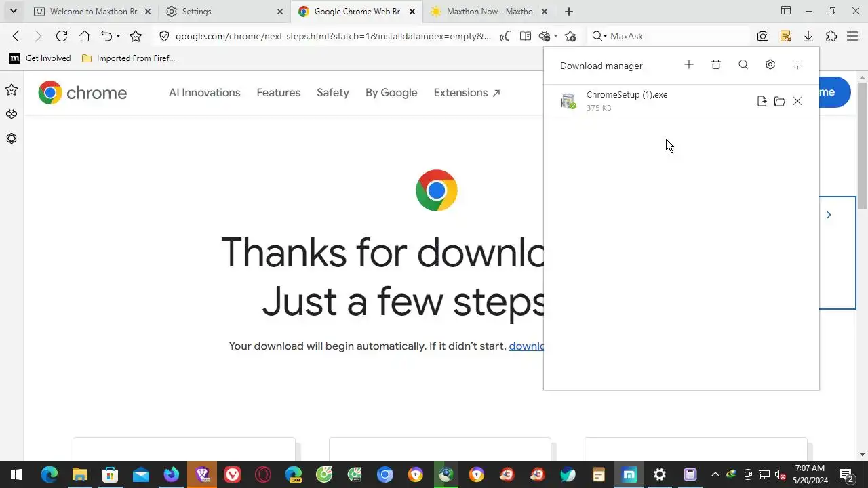The image size is (868, 488).
Task: Open a new tab with plus button
Action: (569, 12)
